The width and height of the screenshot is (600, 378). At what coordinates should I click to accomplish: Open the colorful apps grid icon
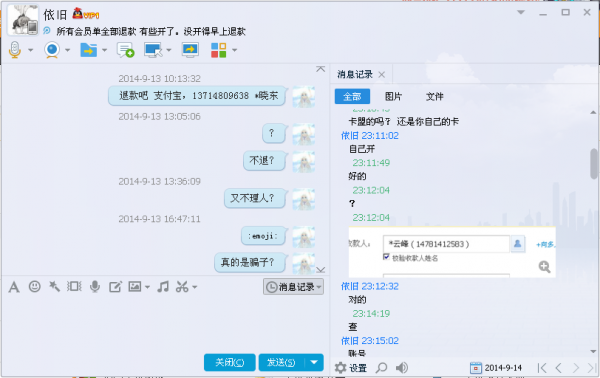coord(218,50)
